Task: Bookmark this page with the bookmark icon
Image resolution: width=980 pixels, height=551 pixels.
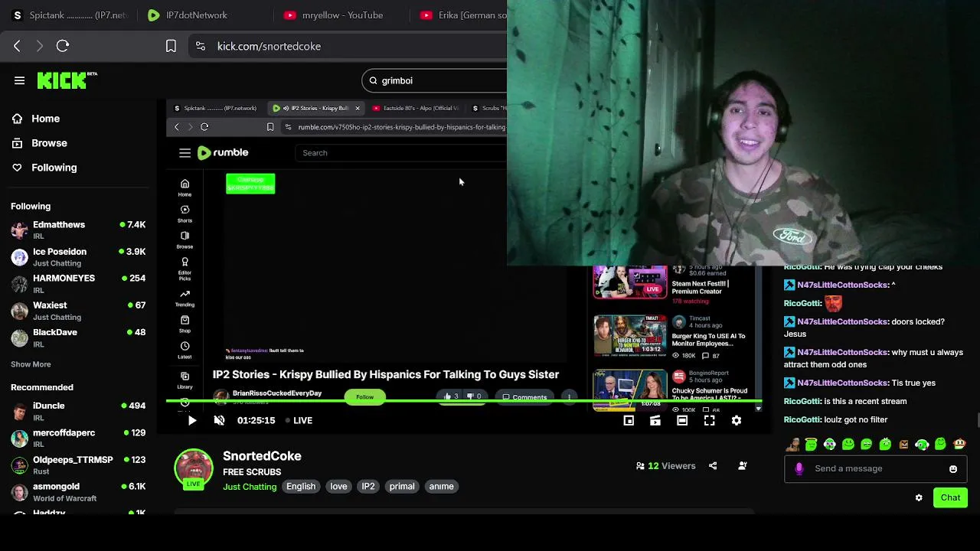Action: pyautogui.click(x=171, y=46)
